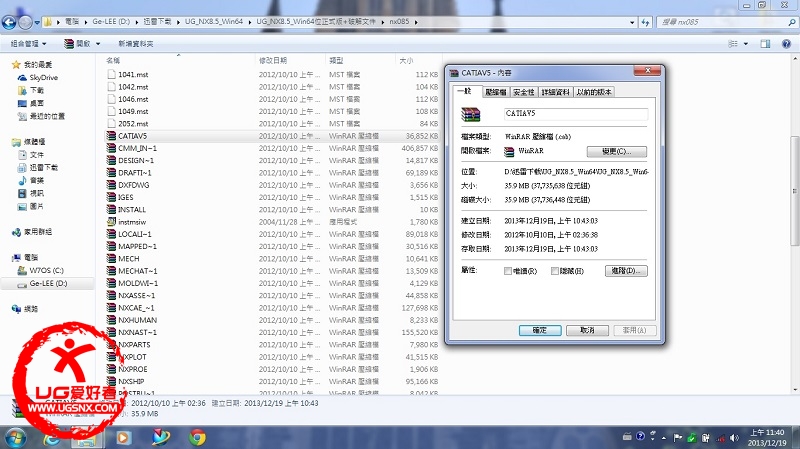Click the 變更(C)... button

coord(616,152)
